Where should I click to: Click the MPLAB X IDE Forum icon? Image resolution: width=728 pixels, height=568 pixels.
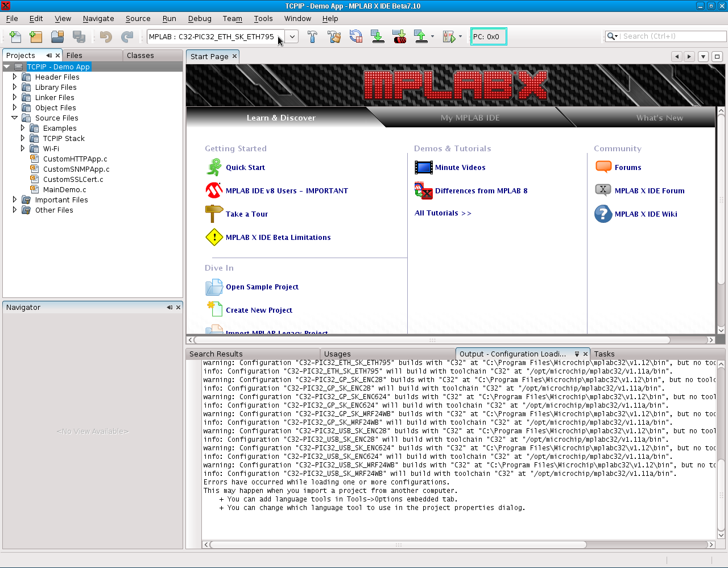click(x=603, y=190)
